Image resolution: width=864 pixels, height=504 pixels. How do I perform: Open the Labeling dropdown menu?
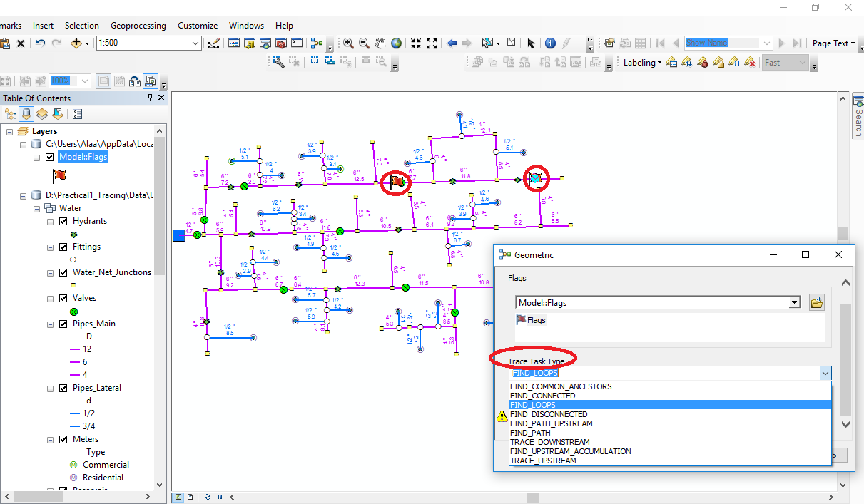(642, 63)
